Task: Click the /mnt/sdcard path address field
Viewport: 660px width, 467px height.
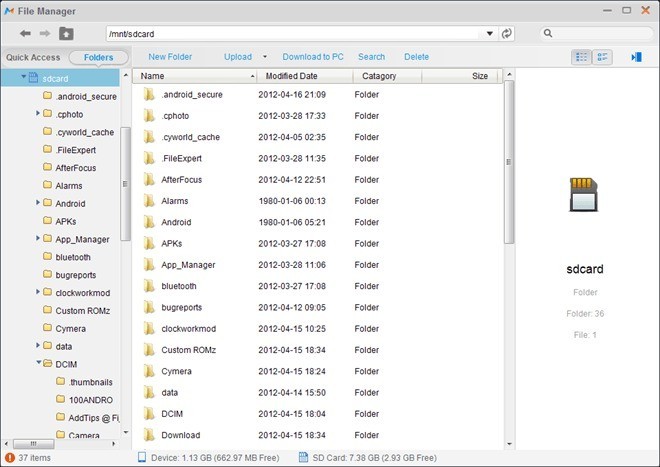Action: coord(300,34)
